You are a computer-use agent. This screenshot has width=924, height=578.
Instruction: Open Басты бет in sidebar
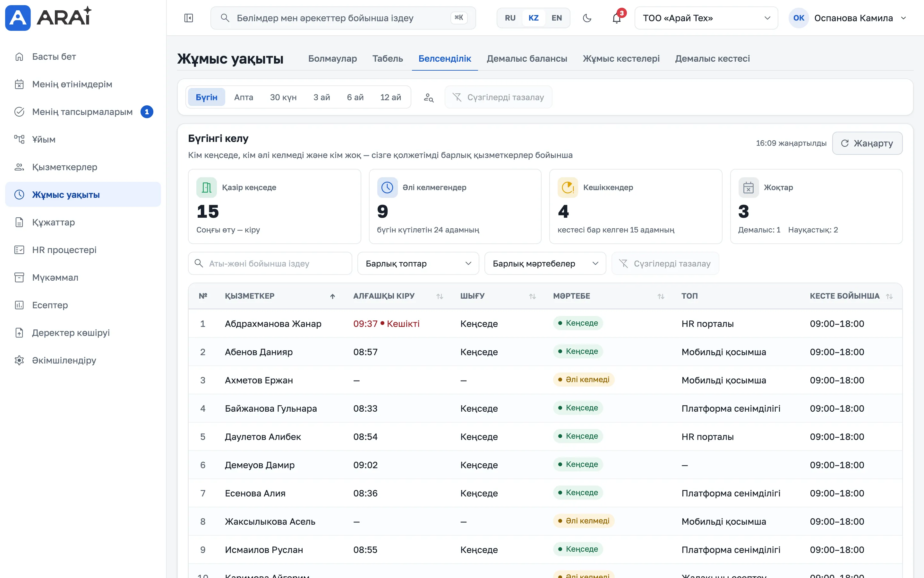coord(83,57)
